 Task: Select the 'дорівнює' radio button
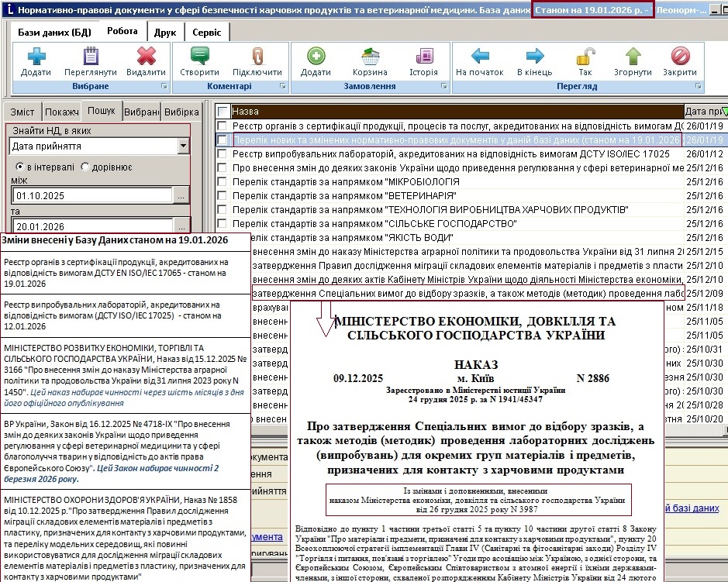pyautogui.click(x=85, y=167)
